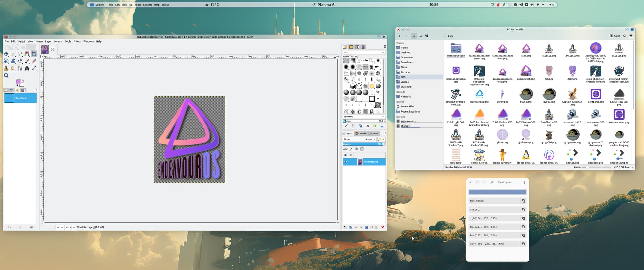Select the Move tool in toolbox
Screen dimensions: 644x270
pyautogui.click(x=6, y=54)
